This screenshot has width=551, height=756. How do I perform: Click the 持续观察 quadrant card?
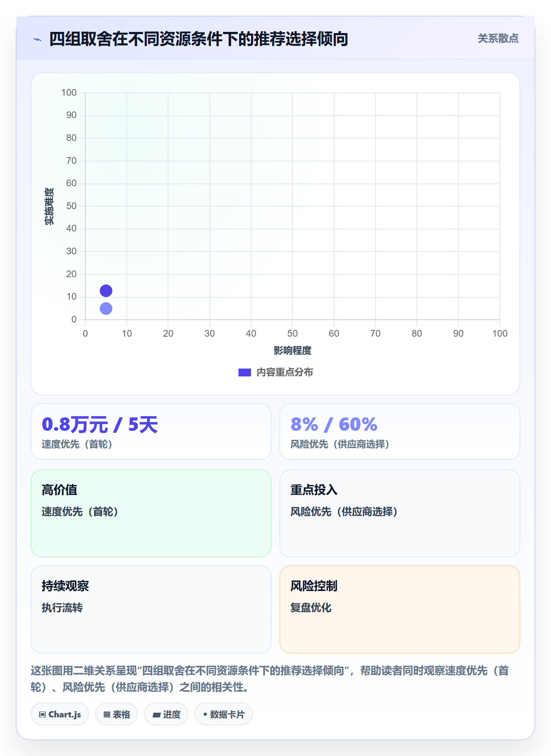[x=151, y=610]
